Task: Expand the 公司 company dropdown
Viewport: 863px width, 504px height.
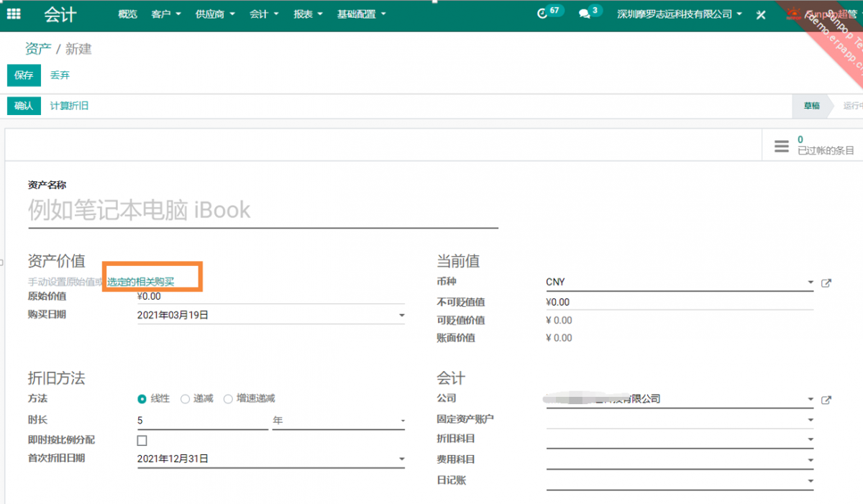Action: coord(811,399)
